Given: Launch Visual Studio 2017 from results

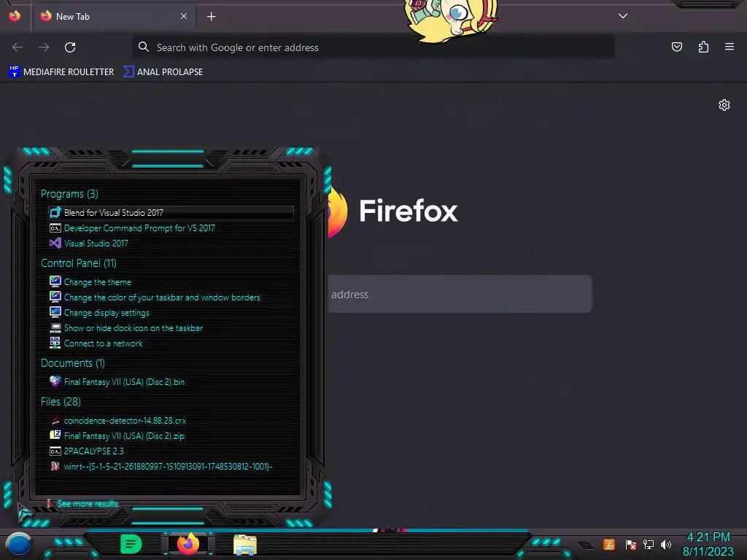Looking at the screenshot, I should tap(96, 244).
